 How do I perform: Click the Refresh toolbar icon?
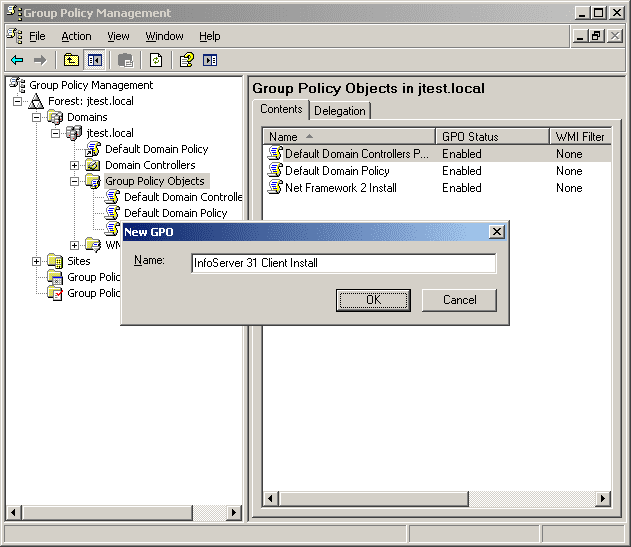pos(156,60)
